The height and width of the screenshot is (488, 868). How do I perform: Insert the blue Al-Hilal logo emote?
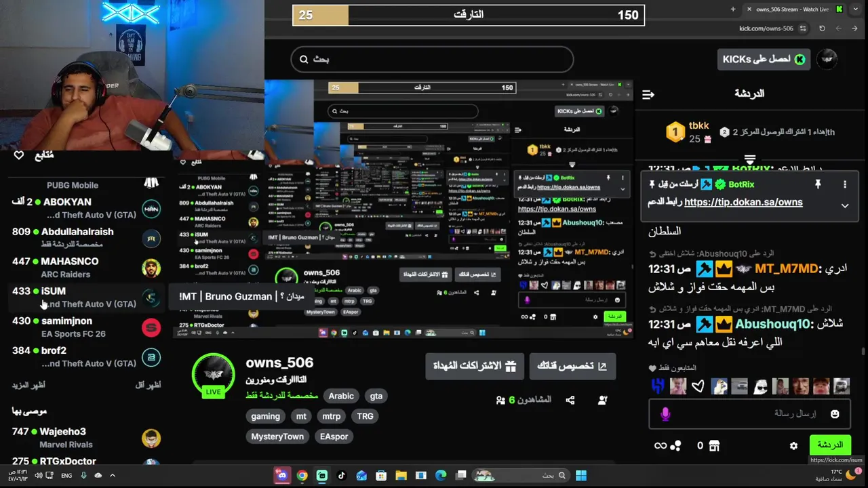pos(658,386)
